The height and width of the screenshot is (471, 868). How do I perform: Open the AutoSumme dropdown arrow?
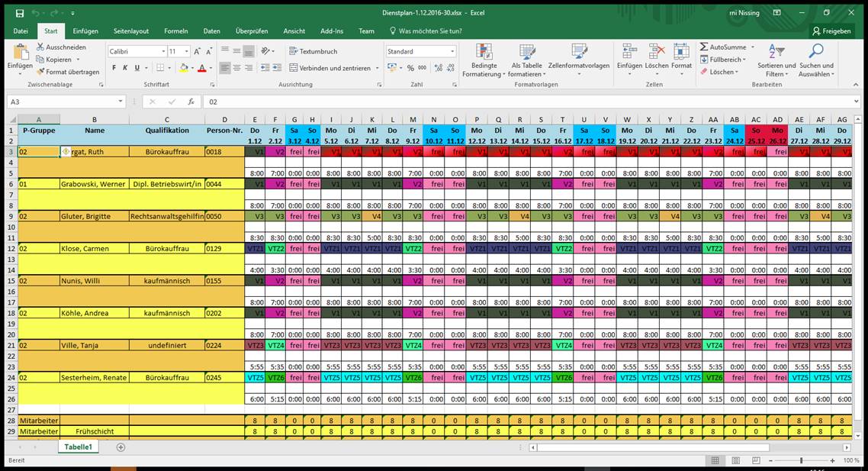[x=752, y=47]
